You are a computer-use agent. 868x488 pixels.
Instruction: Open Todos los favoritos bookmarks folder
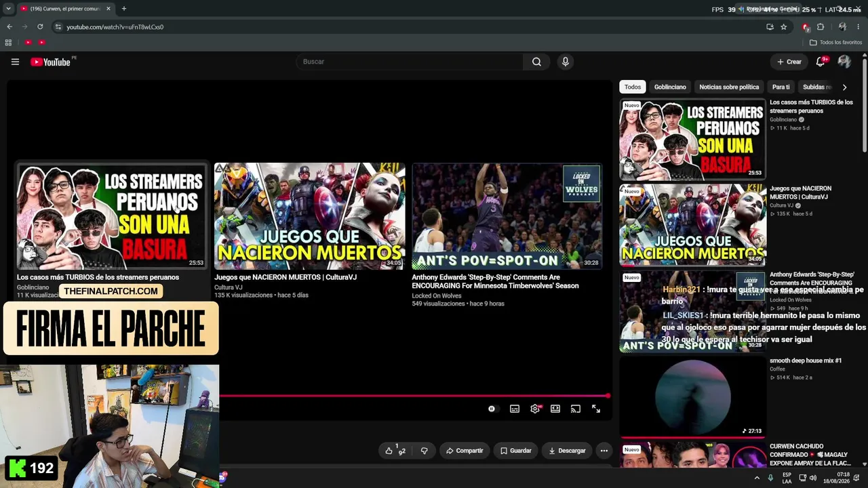[835, 43]
